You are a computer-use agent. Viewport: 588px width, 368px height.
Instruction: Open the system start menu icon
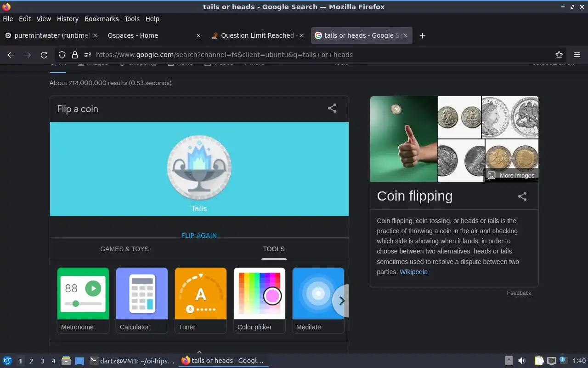pos(7,361)
